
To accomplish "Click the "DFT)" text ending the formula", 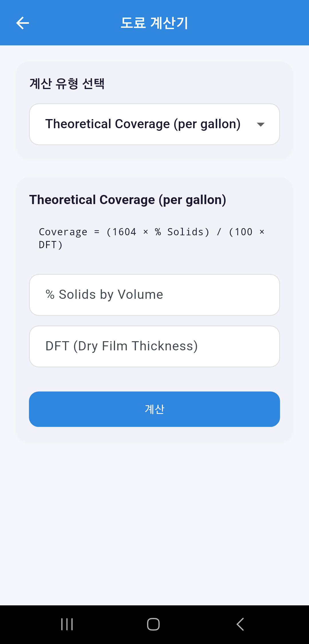I will pos(51,245).
